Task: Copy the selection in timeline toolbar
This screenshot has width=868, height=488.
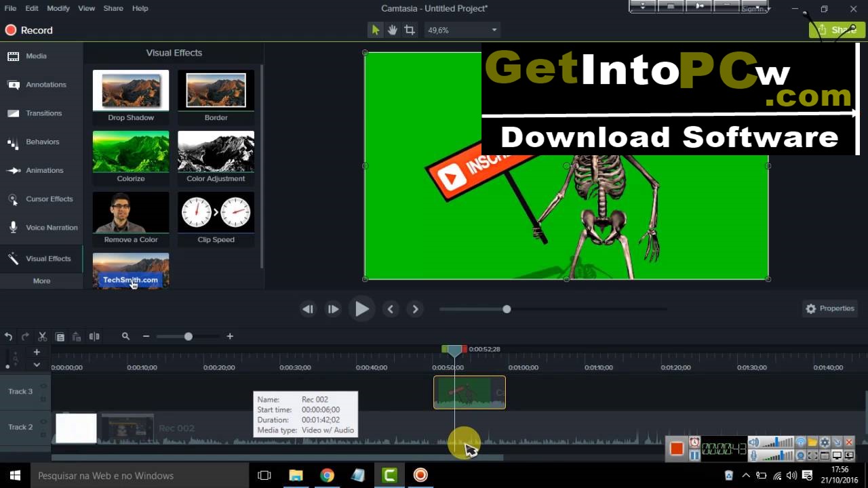Action: [60, 336]
